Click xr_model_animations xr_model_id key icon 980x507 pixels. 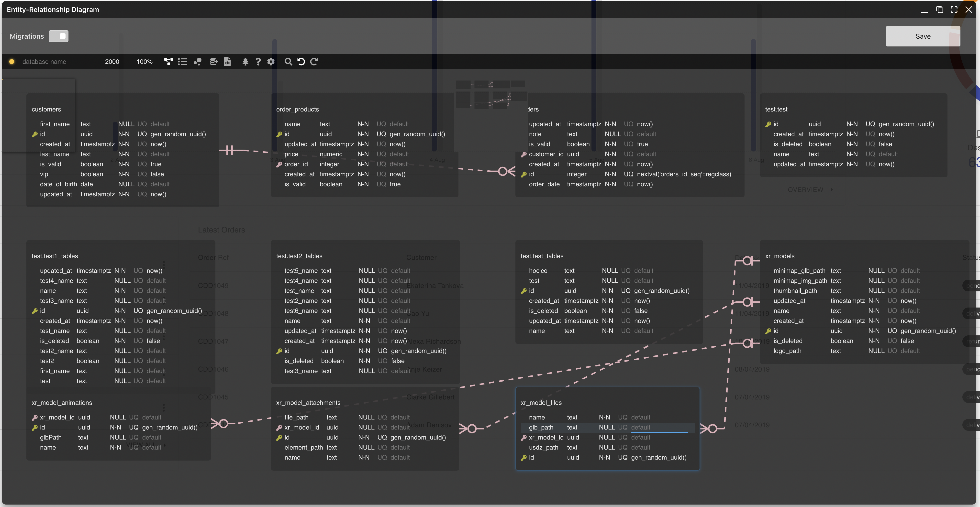(35, 418)
